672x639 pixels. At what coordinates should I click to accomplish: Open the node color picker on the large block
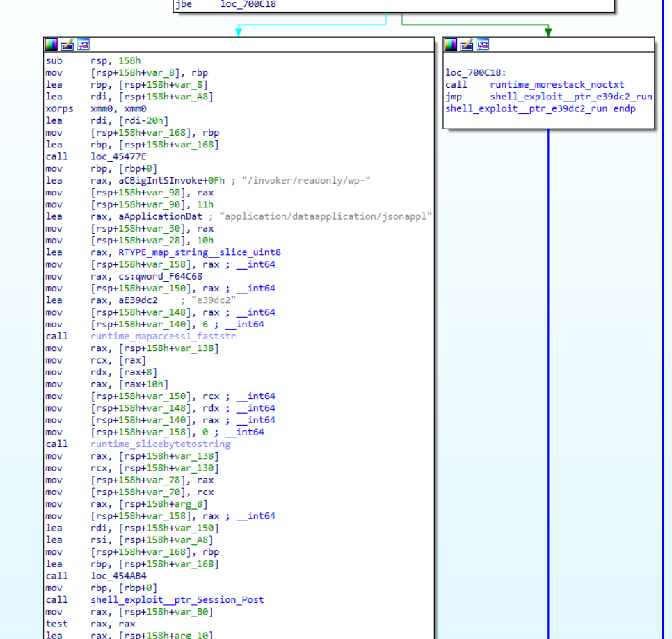point(51,44)
